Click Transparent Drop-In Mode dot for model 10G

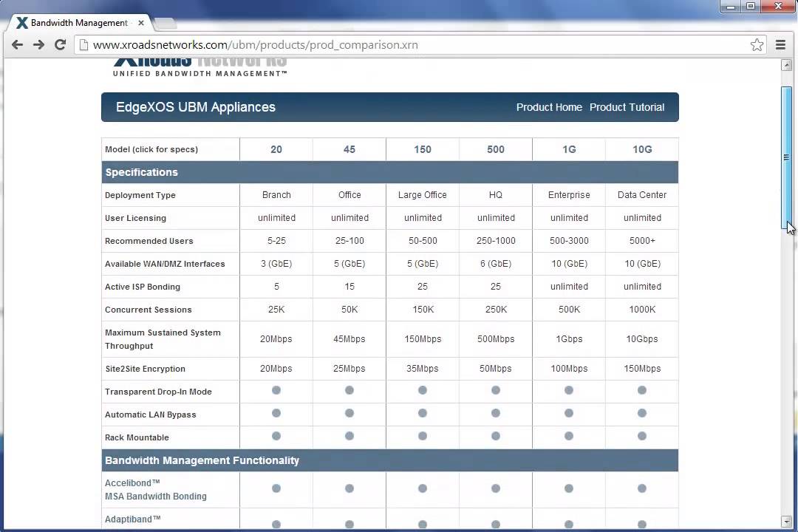[642, 390]
